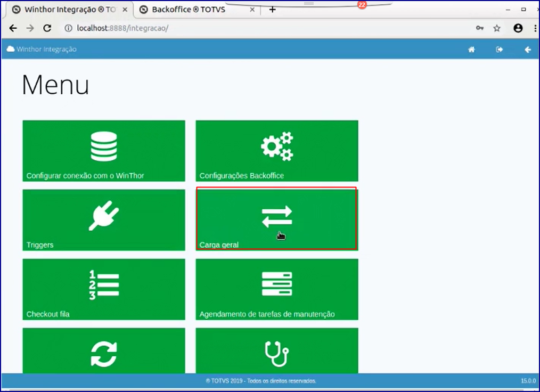
Task: Click the stethoscope diagnostics tile icon
Action: (276, 354)
